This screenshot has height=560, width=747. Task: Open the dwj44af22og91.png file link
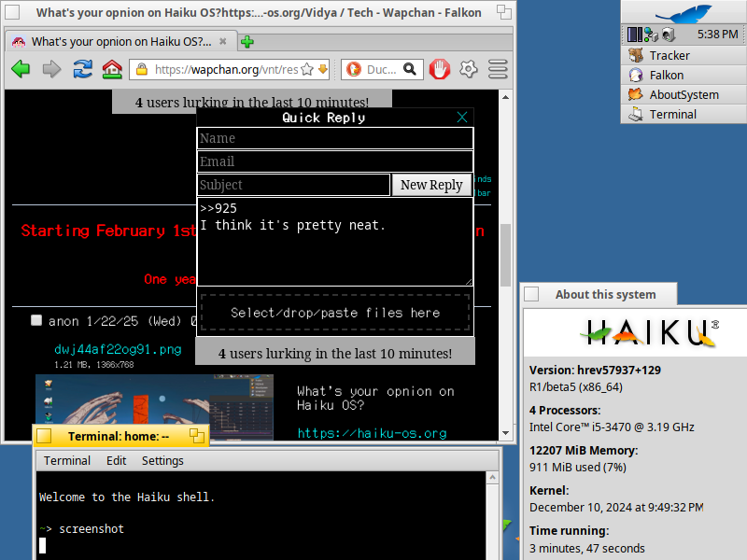[118, 349]
